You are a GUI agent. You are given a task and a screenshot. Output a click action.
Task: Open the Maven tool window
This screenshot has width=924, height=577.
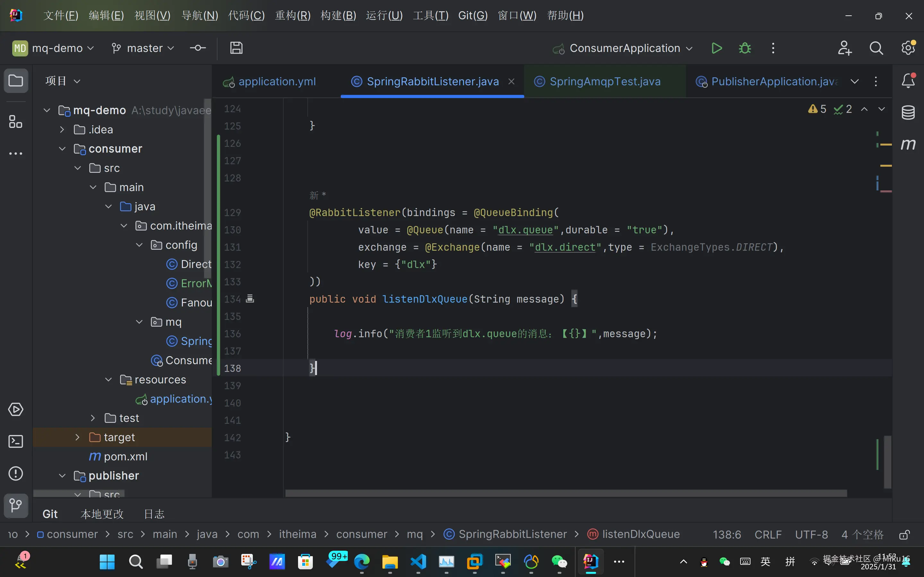tap(908, 144)
